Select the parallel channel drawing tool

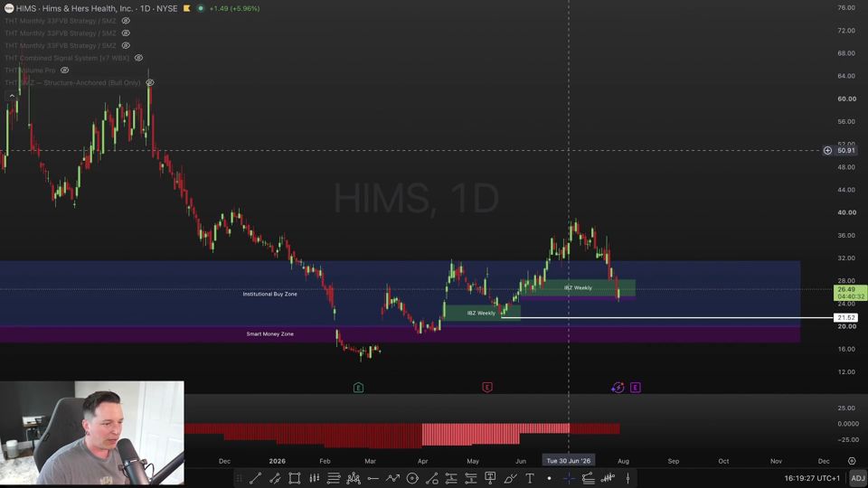[275, 478]
